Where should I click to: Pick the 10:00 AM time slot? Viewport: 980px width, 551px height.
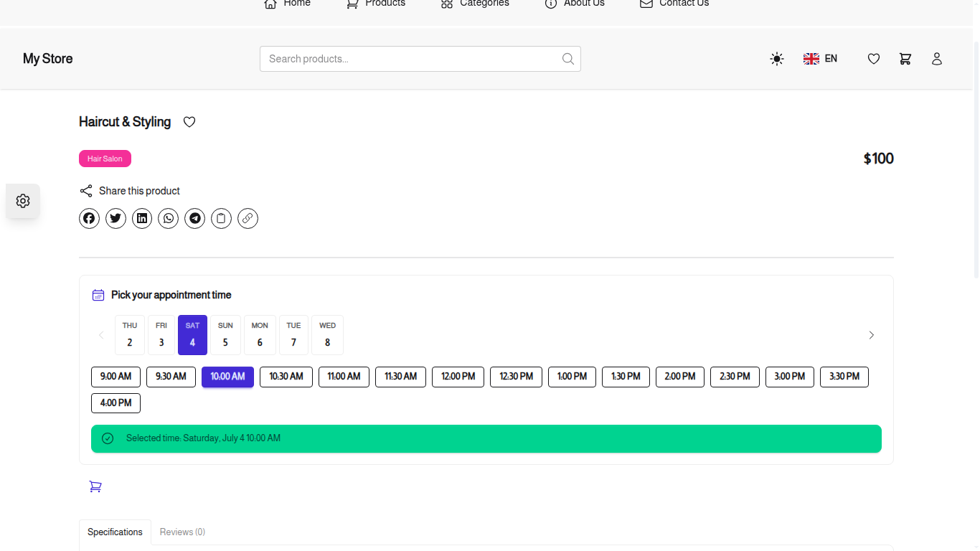(x=227, y=377)
